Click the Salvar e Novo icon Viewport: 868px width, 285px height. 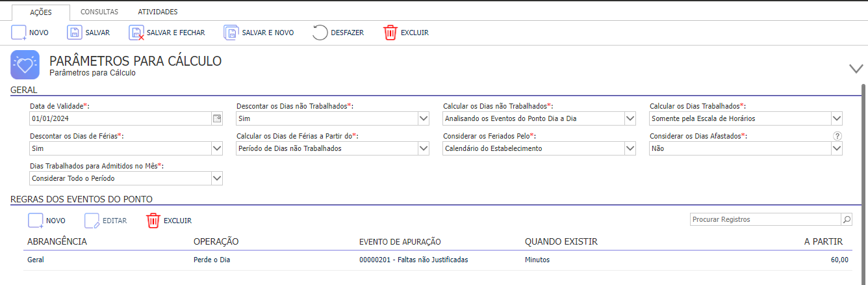tap(231, 33)
